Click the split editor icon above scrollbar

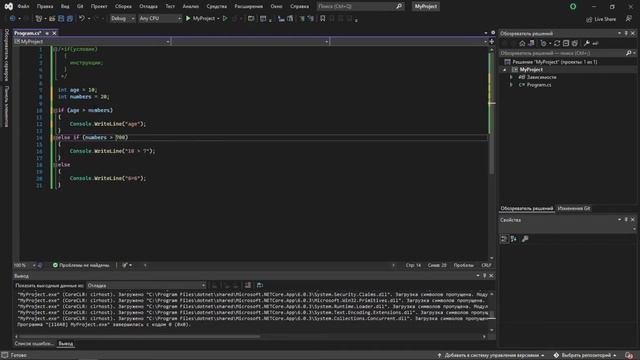(x=492, y=42)
